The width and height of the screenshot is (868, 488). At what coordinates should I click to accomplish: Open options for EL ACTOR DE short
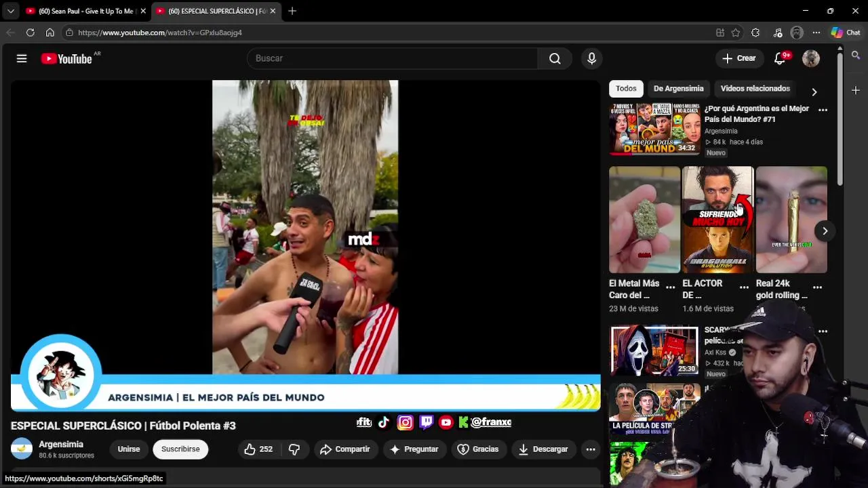[744, 287]
